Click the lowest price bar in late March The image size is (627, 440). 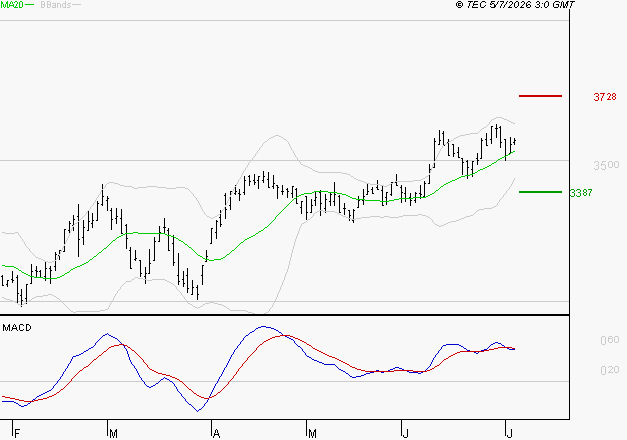(x=198, y=292)
